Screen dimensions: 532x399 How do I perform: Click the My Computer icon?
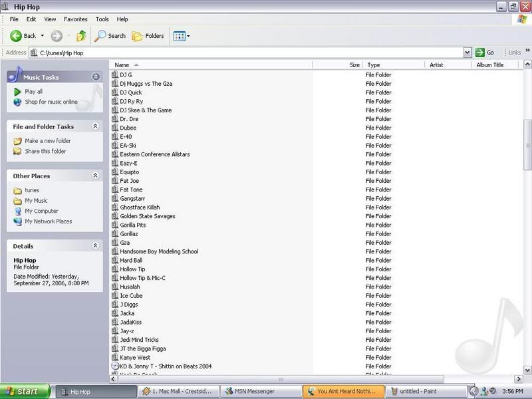point(18,211)
